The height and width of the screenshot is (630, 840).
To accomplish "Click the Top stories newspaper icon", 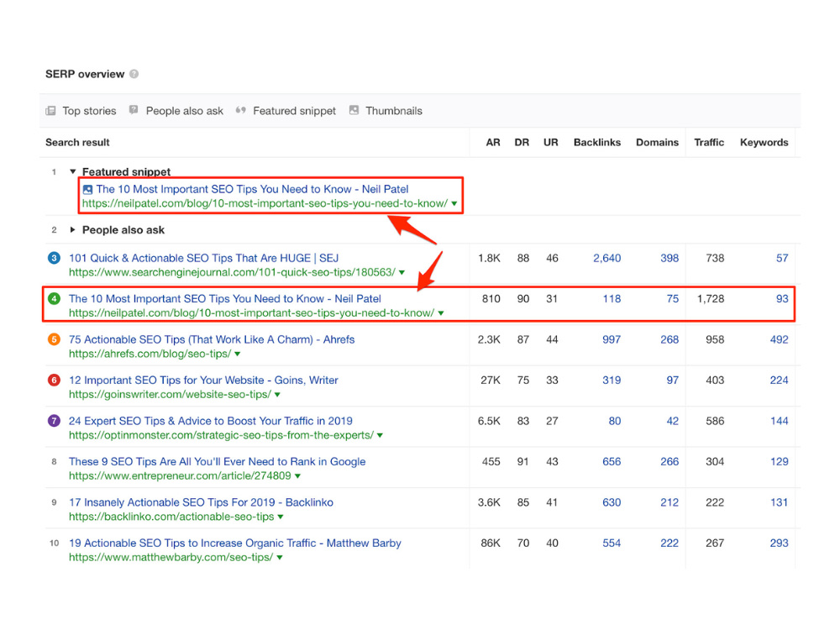I will (x=51, y=111).
